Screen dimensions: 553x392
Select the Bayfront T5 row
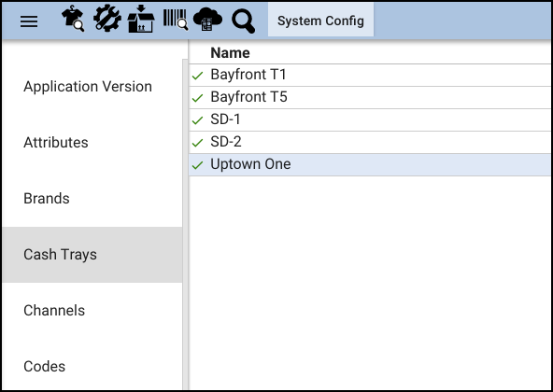click(x=370, y=97)
